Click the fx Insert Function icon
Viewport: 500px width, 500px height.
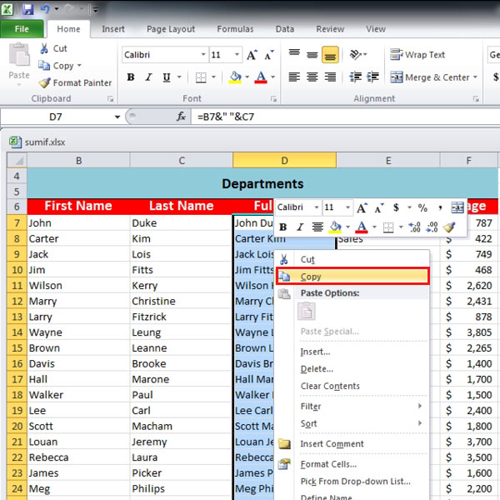[181, 117]
